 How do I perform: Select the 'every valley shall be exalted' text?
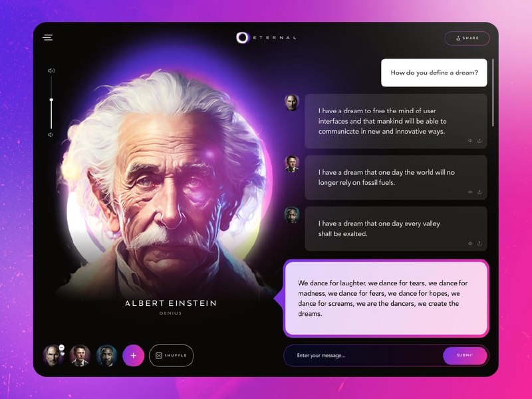pyautogui.click(x=379, y=229)
